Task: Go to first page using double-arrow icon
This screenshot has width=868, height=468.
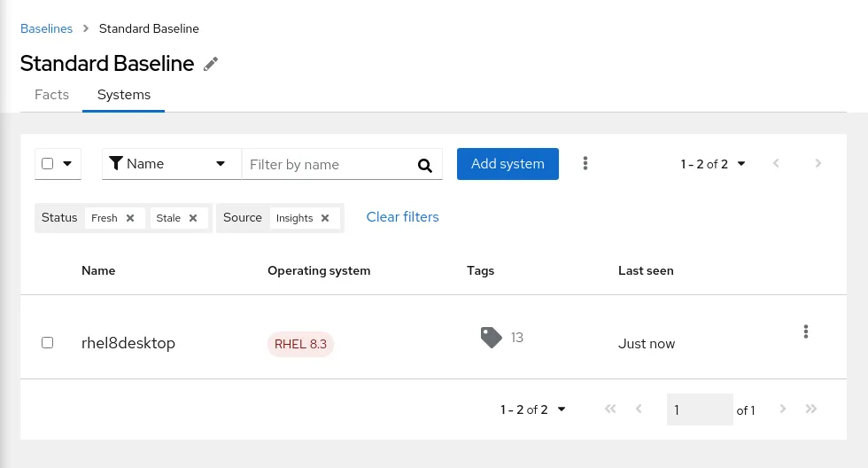Action: [x=609, y=409]
